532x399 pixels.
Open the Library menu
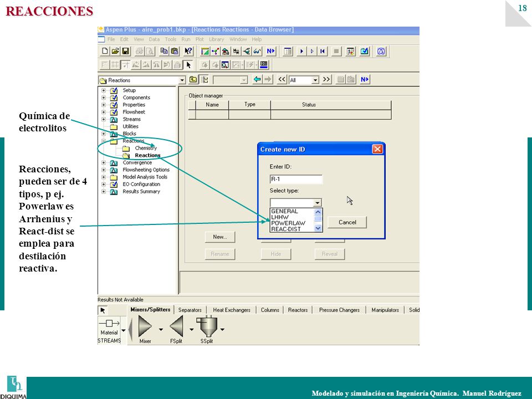pyautogui.click(x=217, y=39)
